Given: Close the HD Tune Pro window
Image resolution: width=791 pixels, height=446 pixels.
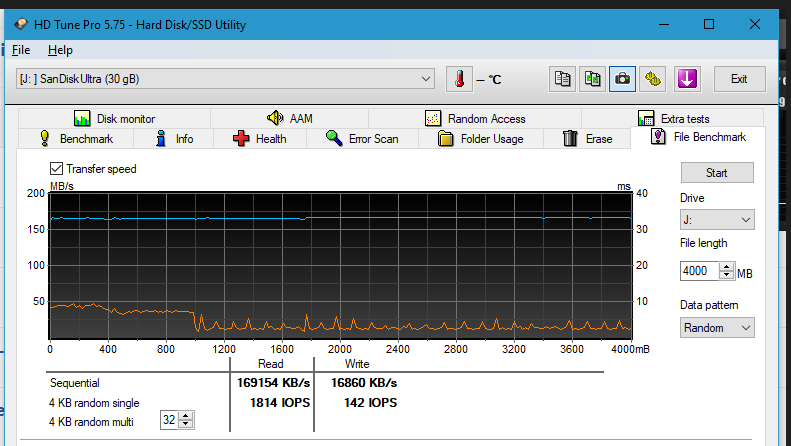Looking at the screenshot, I should coord(755,24).
